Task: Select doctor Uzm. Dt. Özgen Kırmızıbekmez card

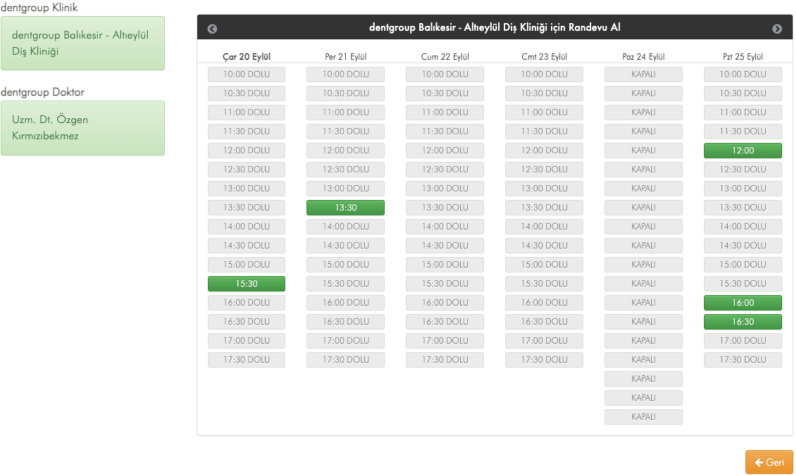Action: [x=82, y=127]
